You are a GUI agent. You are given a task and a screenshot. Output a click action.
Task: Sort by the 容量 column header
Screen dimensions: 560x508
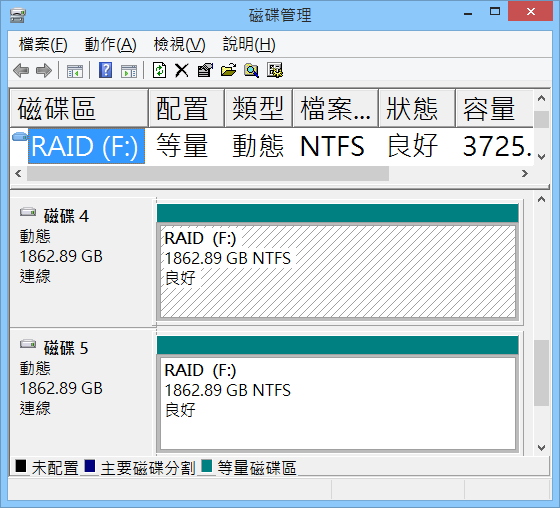[x=495, y=108]
